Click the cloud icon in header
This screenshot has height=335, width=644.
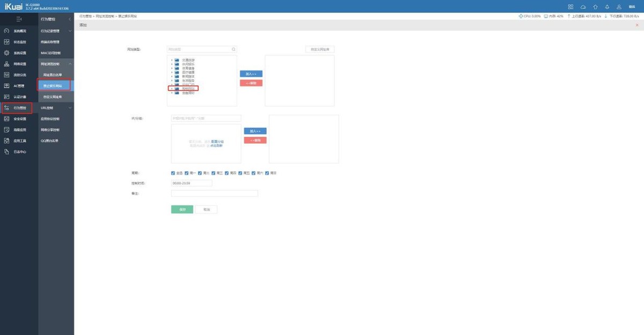tap(583, 6)
